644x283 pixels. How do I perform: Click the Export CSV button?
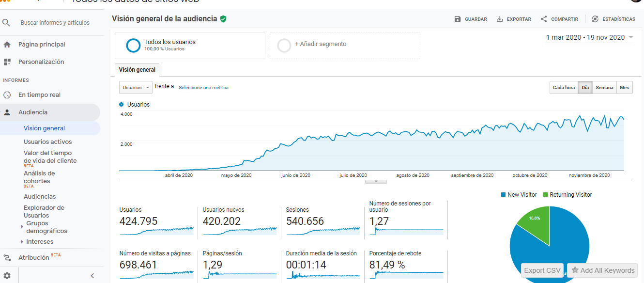tap(542, 270)
